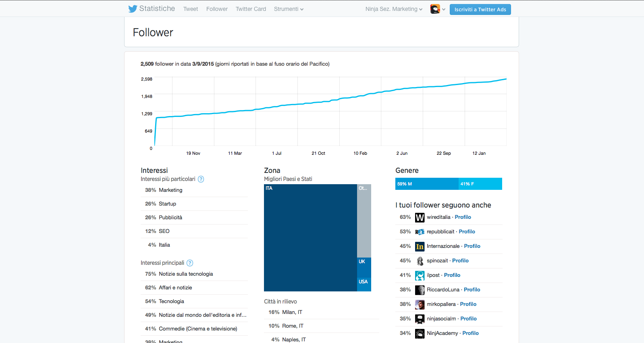The width and height of the screenshot is (644, 343).
Task: Click the repubblicait avatar icon
Action: coord(420,232)
